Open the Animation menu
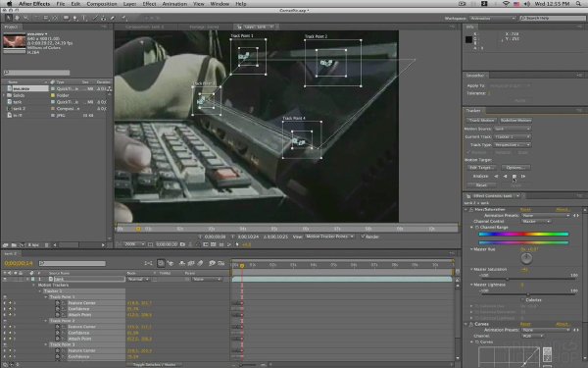Image resolution: width=588 pixels, height=368 pixels. tap(174, 4)
